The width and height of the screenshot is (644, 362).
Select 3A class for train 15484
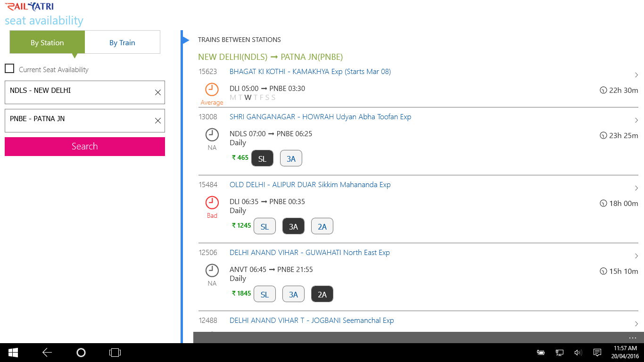294,226
